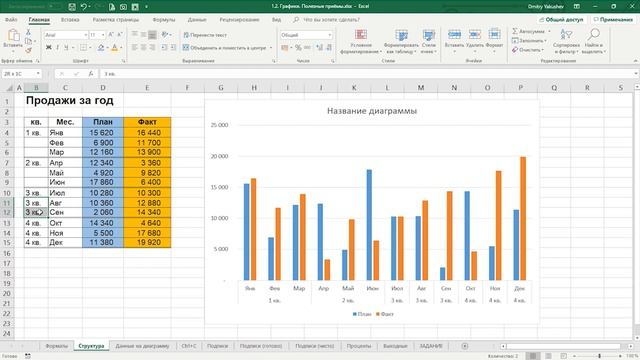Select cell with value 17 860
Image resolution: width=640 pixels, height=360 pixels.
pos(102,182)
